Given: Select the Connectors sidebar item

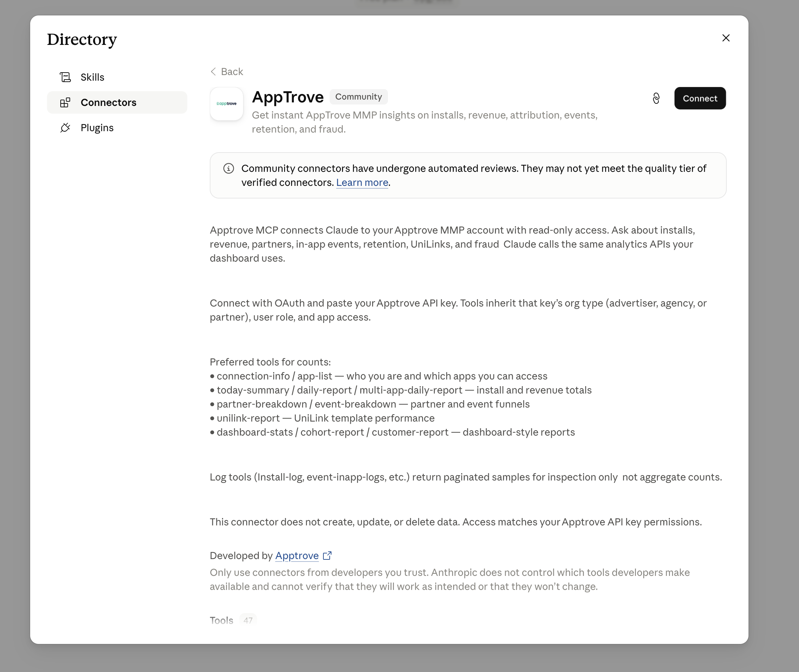Looking at the screenshot, I should coord(117,102).
